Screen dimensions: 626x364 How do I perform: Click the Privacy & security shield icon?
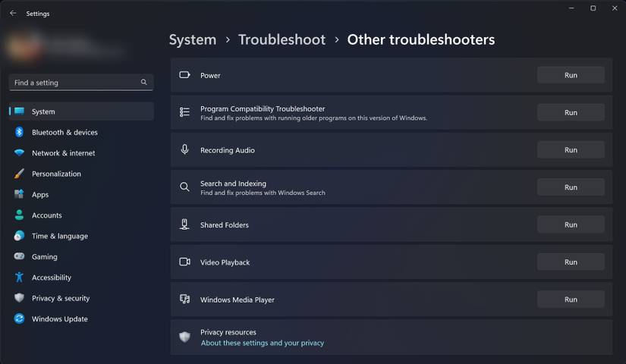(19, 298)
